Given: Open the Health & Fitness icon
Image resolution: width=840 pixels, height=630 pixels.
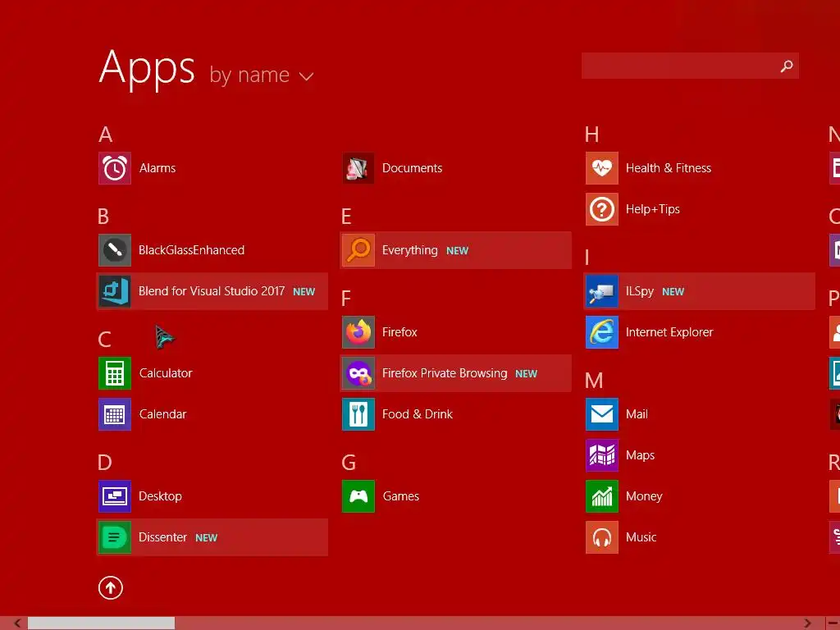Looking at the screenshot, I should (x=602, y=168).
